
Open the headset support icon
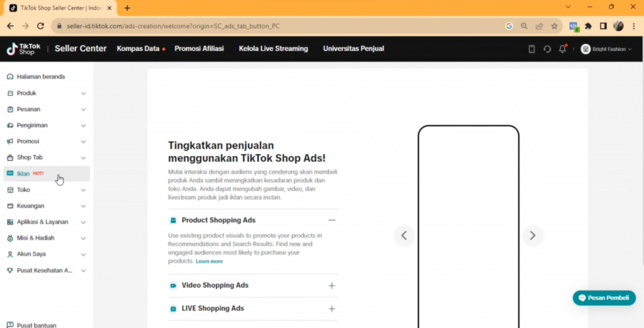pyautogui.click(x=547, y=49)
